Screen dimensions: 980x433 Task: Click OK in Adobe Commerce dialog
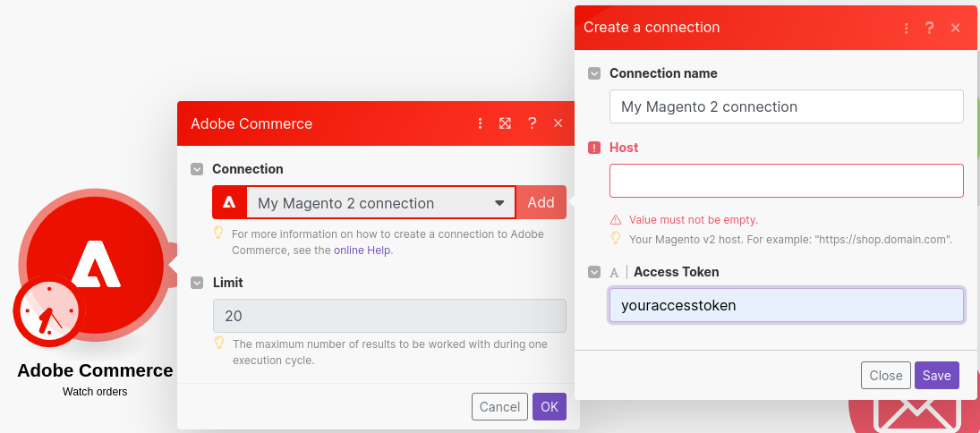(549, 407)
